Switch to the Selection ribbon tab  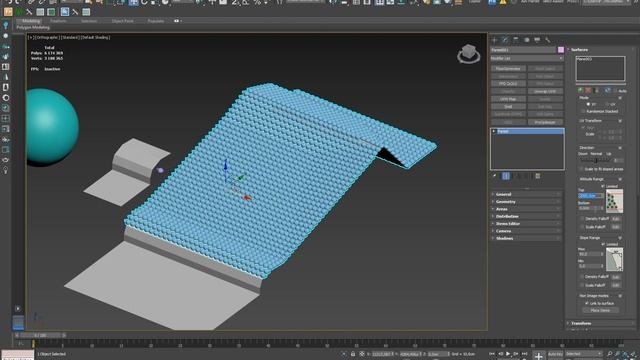click(x=89, y=21)
